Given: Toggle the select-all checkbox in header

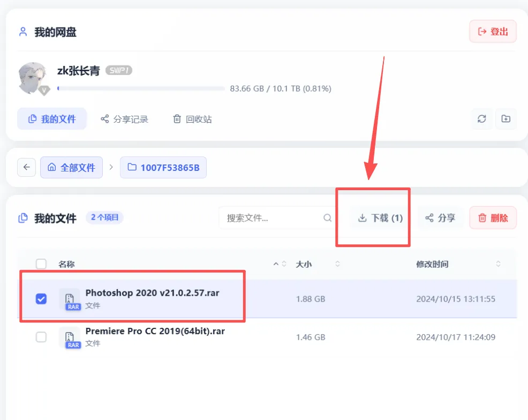Looking at the screenshot, I should click(41, 264).
